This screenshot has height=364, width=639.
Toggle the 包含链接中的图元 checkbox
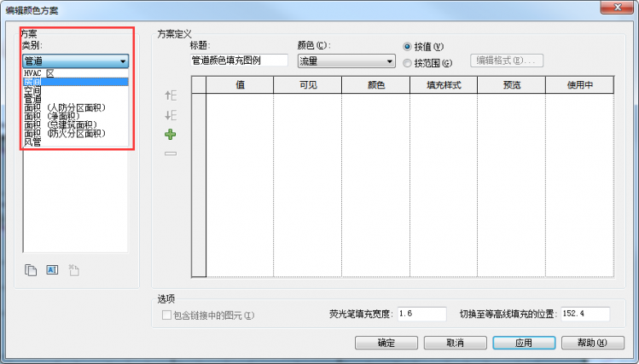click(167, 315)
